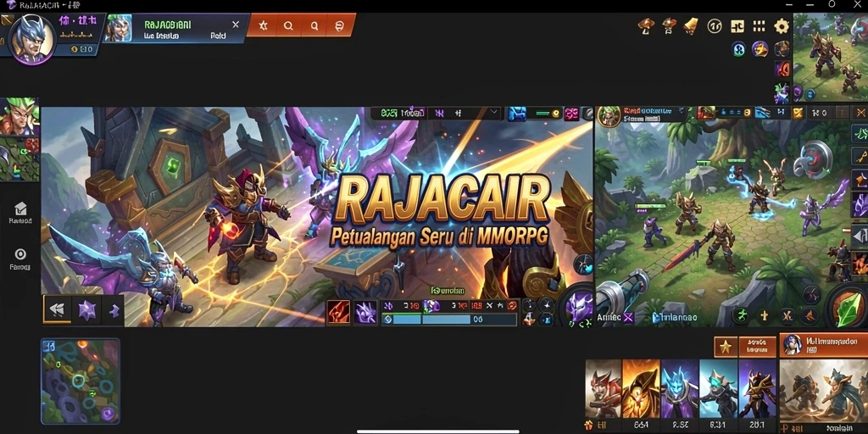Select the red-armored hero card
The height and width of the screenshot is (434, 868).
(604, 388)
